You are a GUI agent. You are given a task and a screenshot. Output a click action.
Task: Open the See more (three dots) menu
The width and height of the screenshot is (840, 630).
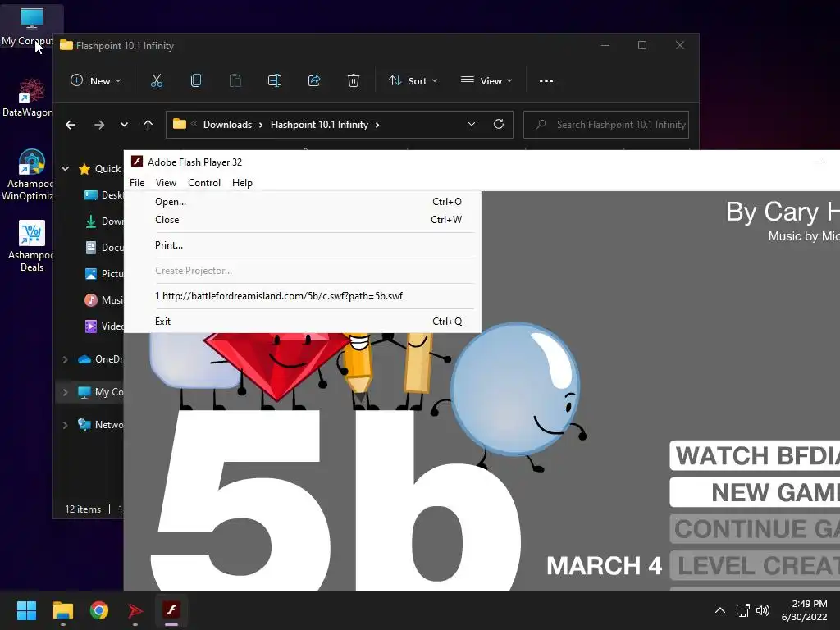pos(546,81)
